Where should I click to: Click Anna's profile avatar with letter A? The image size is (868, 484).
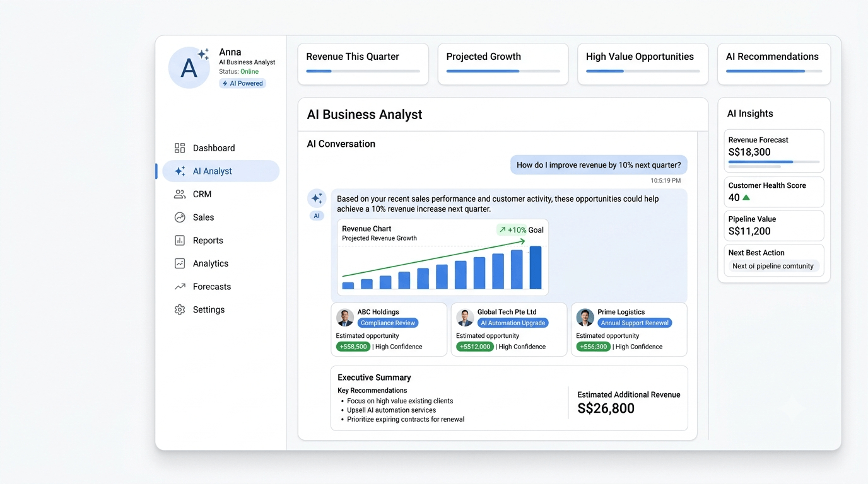[x=189, y=67]
